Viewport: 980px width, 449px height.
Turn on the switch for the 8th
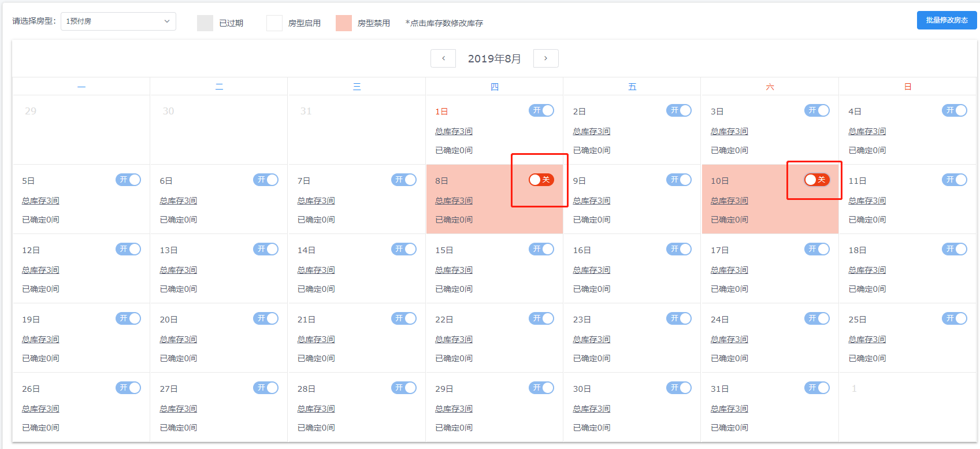[541, 180]
